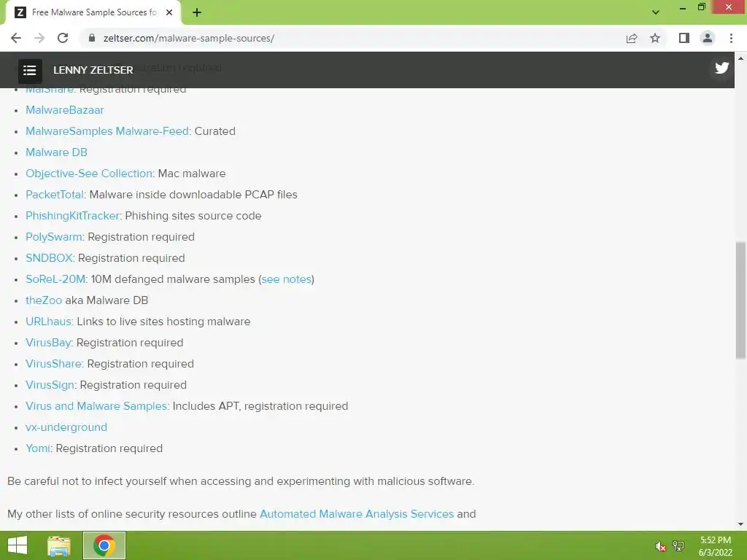Follow the Yomi link

[38, 448]
